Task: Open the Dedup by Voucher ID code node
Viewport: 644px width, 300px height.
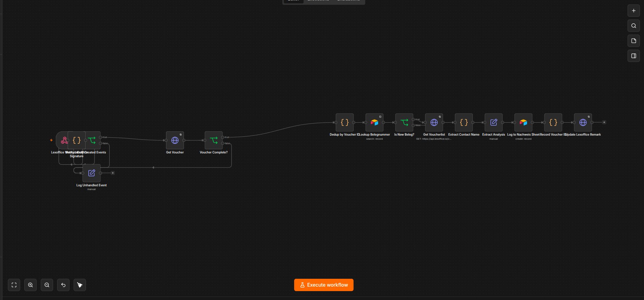Action: tap(345, 122)
